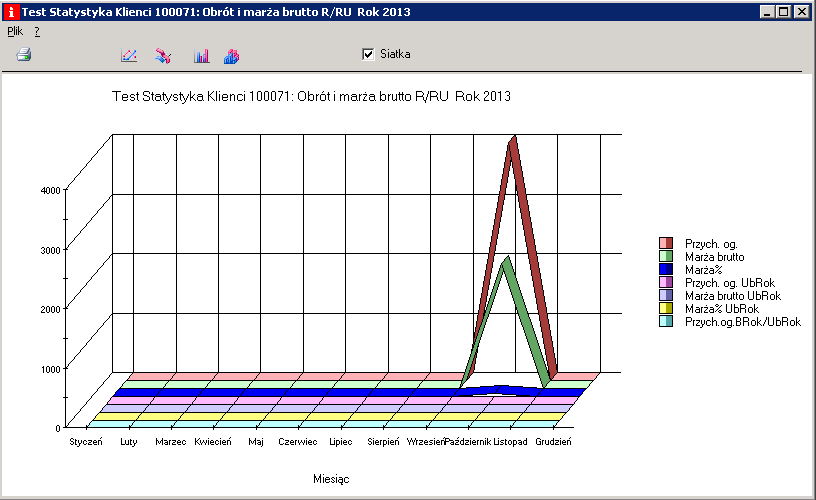Viewport: 816px width, 500px height.
Task: Click the Kwiecień axis label
Action: click(213, 442)
